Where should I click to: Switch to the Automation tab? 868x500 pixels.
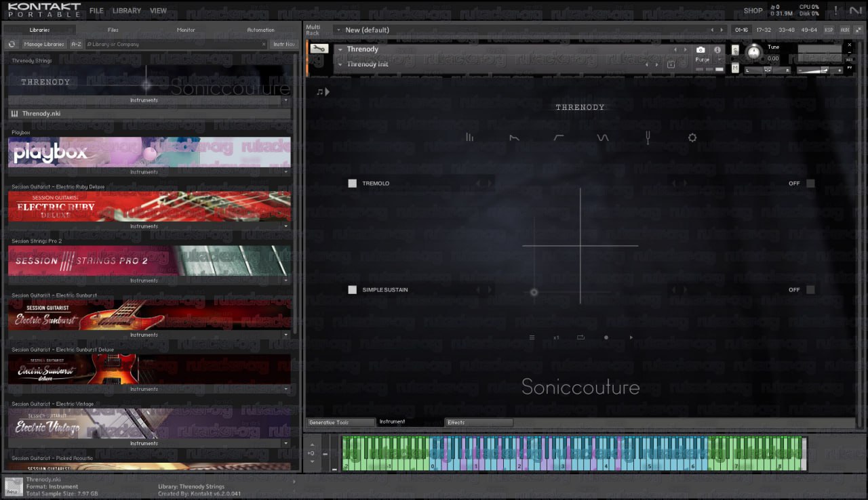click(x=260, y=30)
